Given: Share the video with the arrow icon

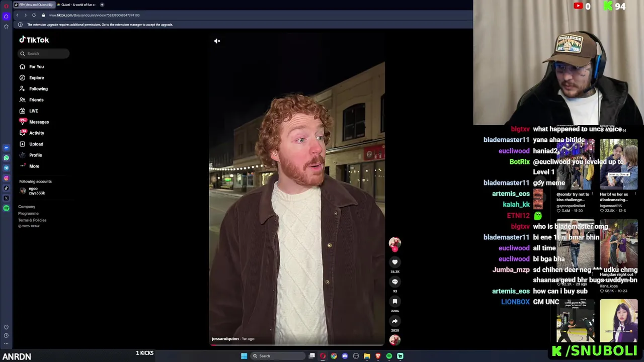Looking at the screenshot, I should [x=395, y=321].
